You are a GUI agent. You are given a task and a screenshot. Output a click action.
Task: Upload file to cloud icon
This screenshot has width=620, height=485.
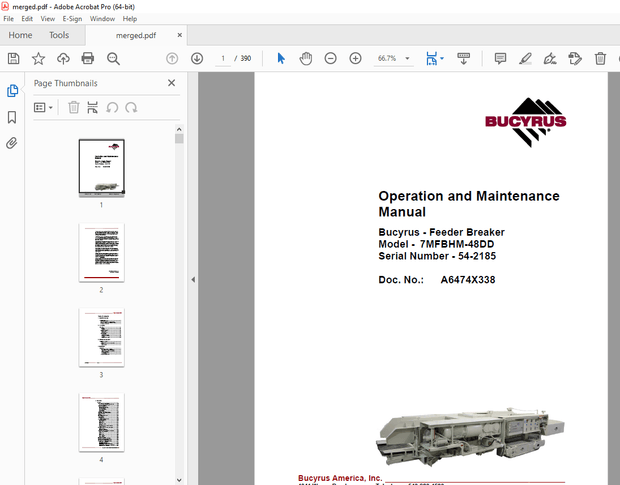[x=63, y=59]
